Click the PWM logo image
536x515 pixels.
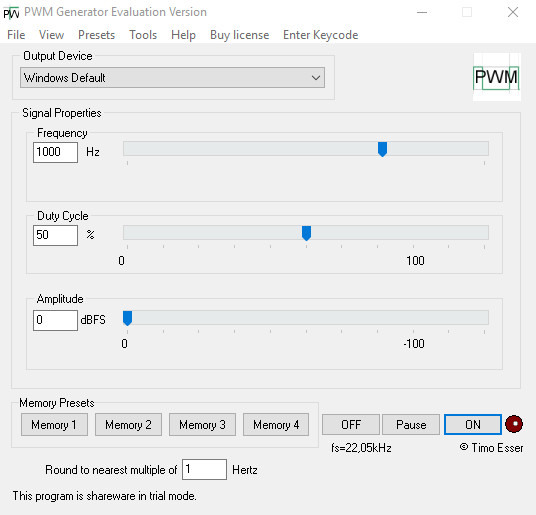[x=497, y=77]
